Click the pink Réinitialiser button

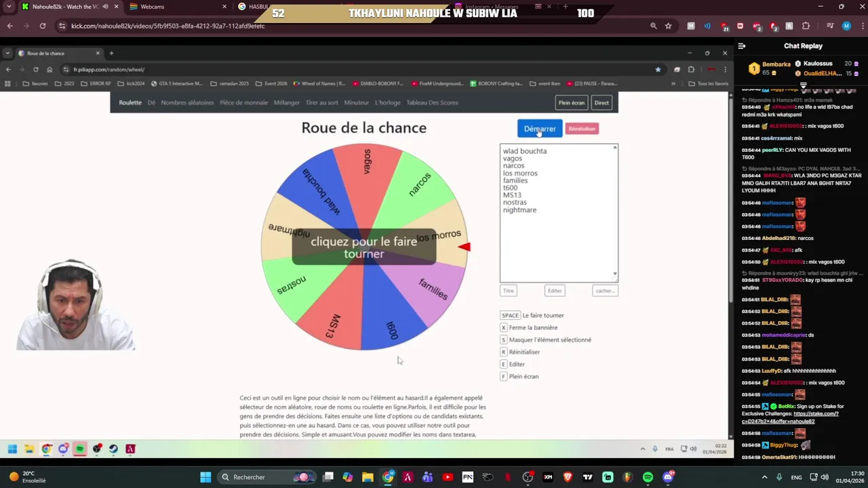582,129
